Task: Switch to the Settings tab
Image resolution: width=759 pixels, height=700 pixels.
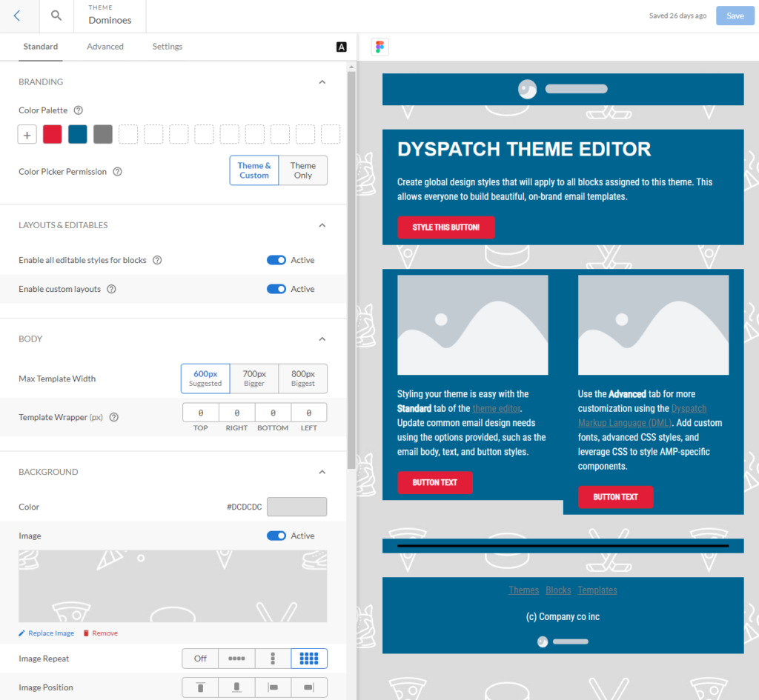Action: (168, 47)
